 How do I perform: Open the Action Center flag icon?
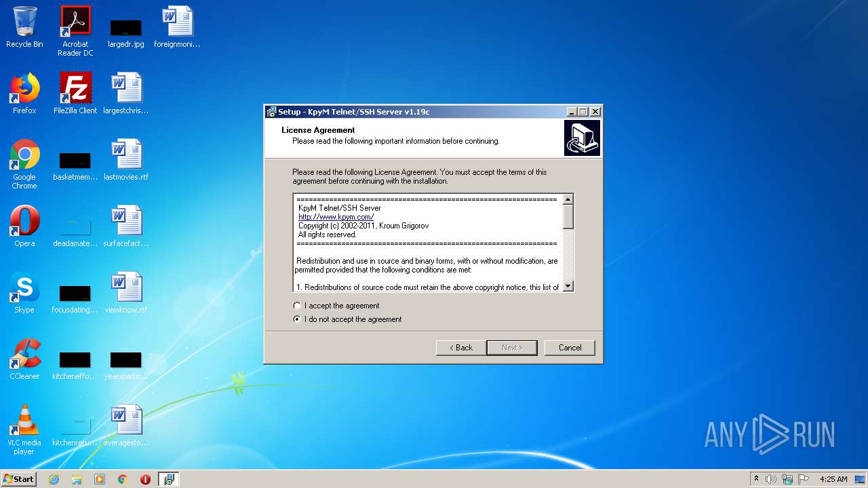point(804,479)
